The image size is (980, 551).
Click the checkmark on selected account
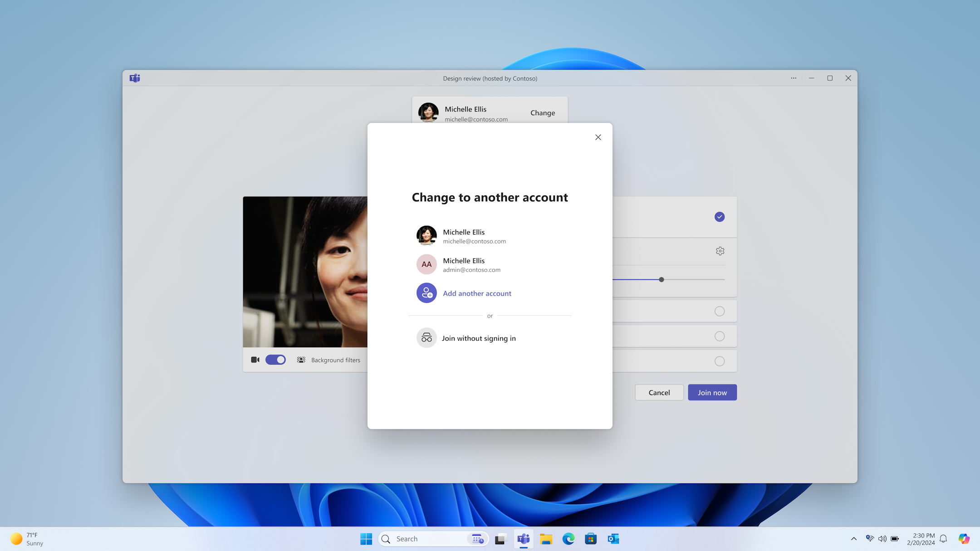(x=719, y=217)
